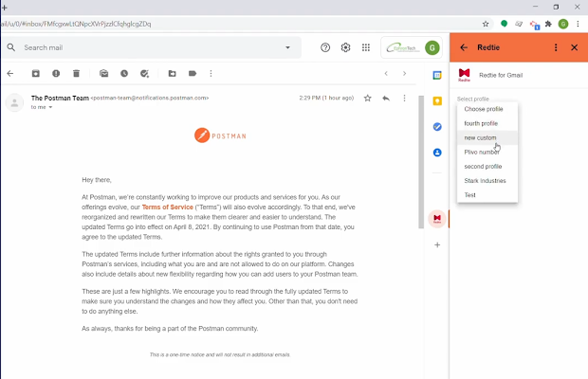Open the Google apps grid
The width and height of the screenshot is (588, 379).
click(366, 47)
